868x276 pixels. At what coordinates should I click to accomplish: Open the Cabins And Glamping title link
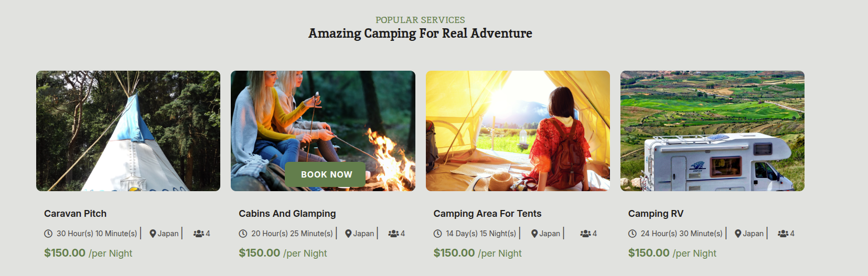pos(287,214)
